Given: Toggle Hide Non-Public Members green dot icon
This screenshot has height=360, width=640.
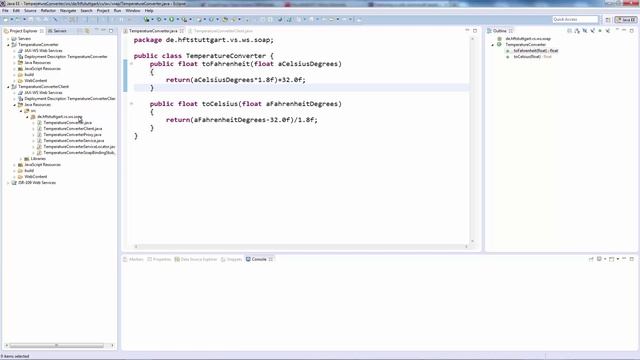Looking at the screenshot, I should (600, 31).
